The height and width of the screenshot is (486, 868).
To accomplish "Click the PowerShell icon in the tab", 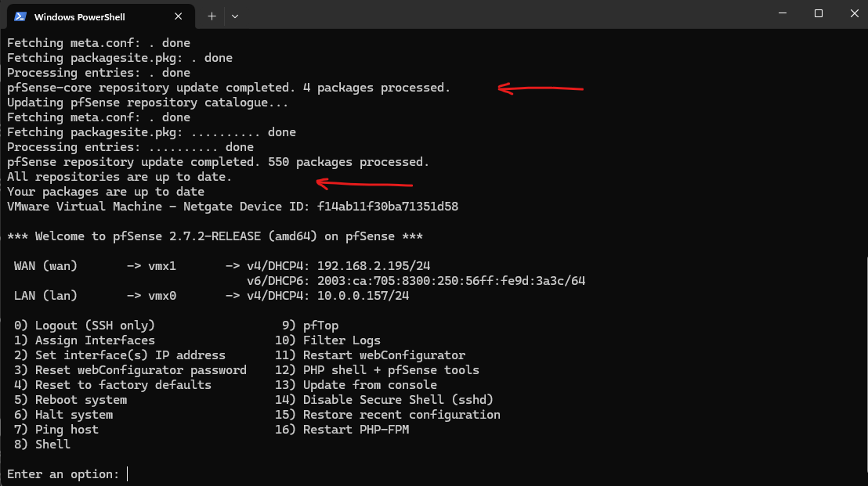I will [20, 16].
